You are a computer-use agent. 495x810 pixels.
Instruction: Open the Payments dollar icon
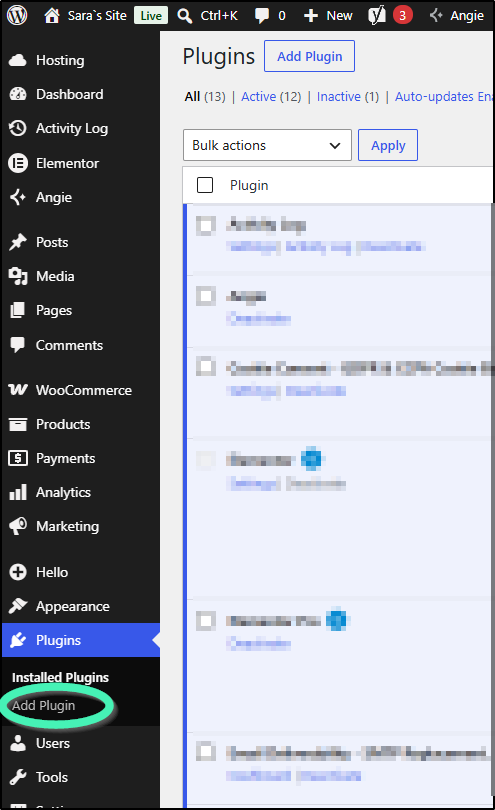pyautogui.click(x=18, y=458)
